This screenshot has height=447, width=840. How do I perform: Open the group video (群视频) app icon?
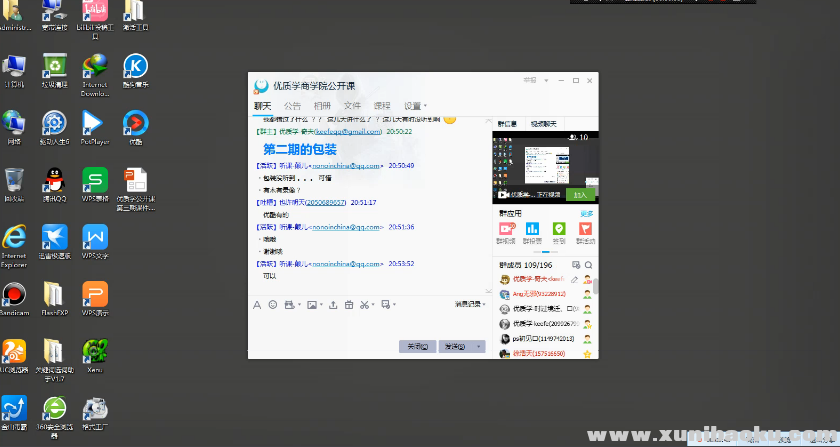click(x=506, y=230)
